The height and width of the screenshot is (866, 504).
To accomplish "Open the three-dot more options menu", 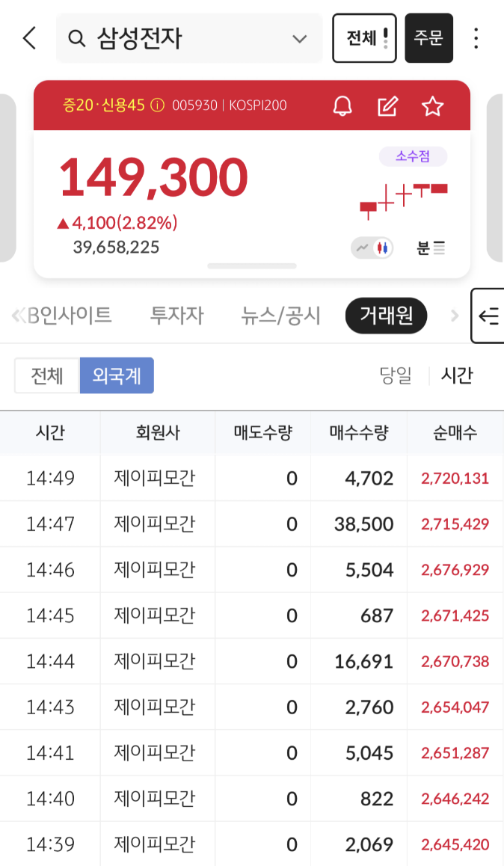I will tap(476, 38).
